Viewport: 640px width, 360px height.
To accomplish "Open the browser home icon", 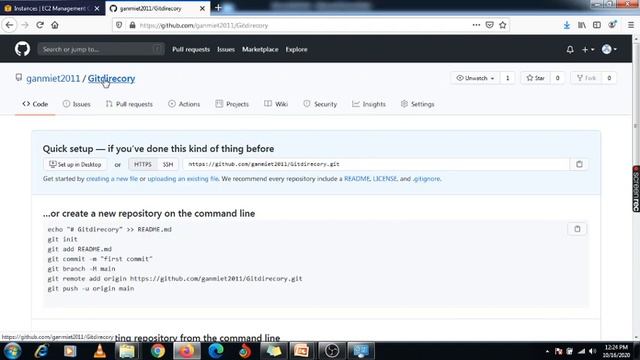I will tap(55, 25).
